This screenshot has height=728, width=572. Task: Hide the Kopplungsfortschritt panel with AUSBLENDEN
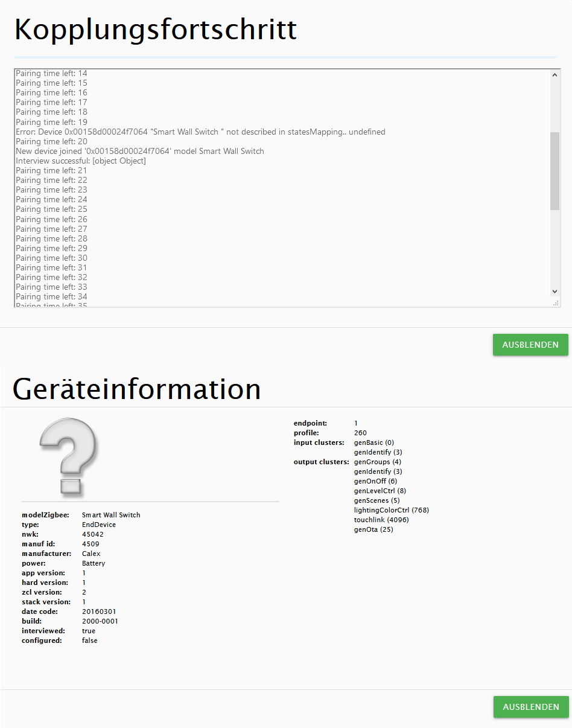click(x=530, y=345)
